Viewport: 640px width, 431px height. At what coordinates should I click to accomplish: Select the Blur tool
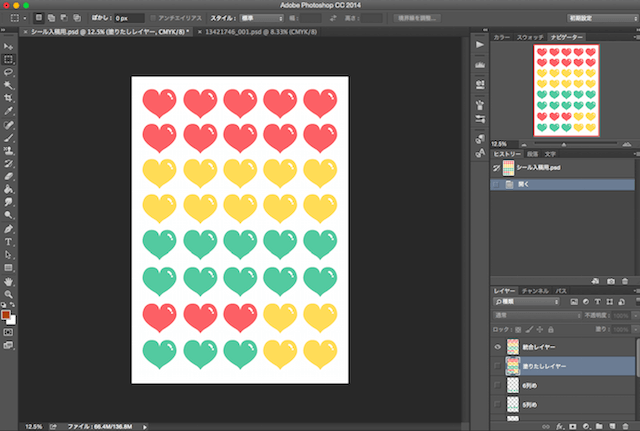(8, 202)
